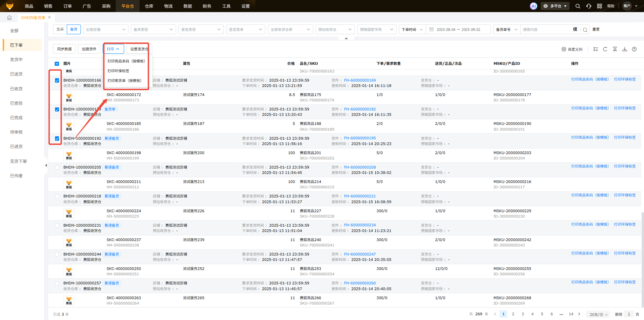Open the 紧急类型 dropdown
The width and height of the screenshot is (644, 320).
tap(201, 30)
